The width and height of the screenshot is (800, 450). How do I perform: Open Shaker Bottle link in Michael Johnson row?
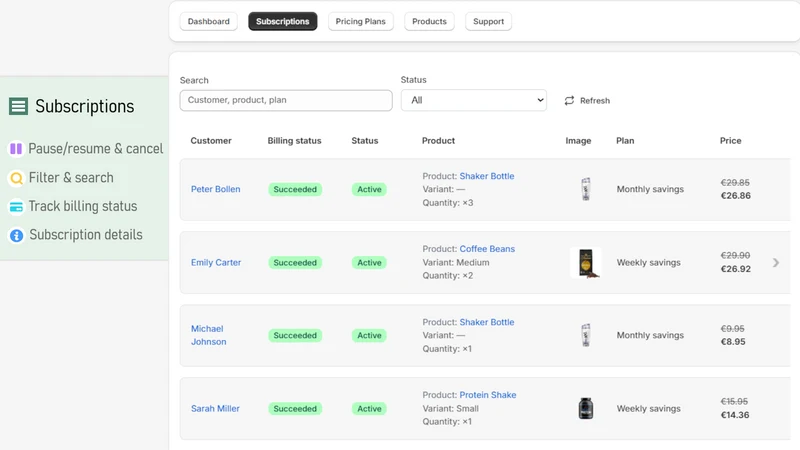click(487, 322)
